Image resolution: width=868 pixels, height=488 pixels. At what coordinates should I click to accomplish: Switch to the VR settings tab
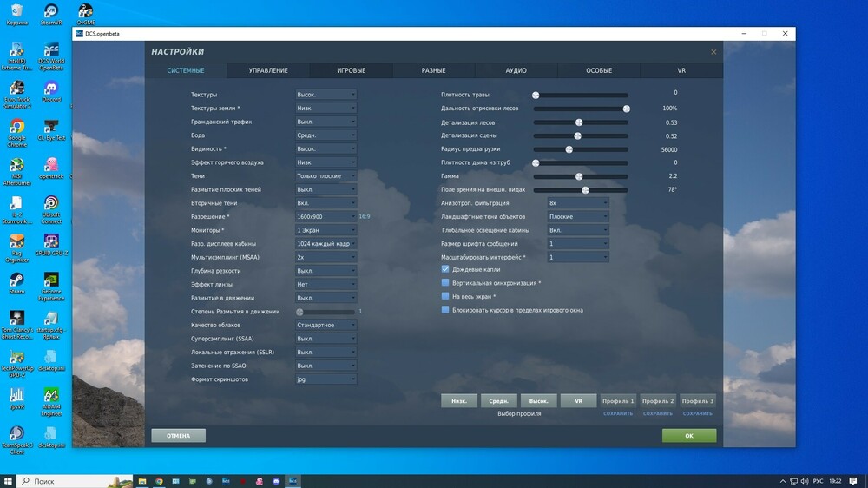click(681, 70)
